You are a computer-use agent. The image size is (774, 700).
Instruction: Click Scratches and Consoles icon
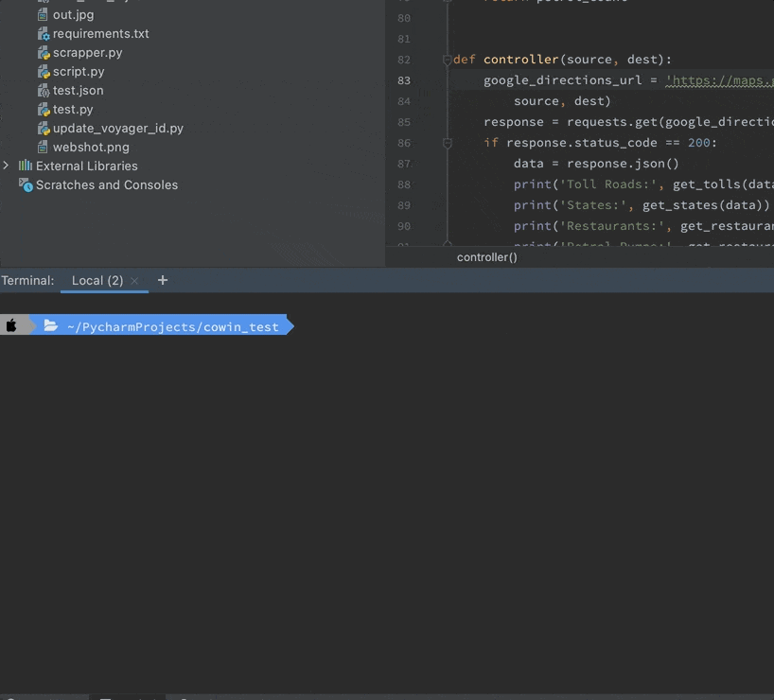point(26,184)
